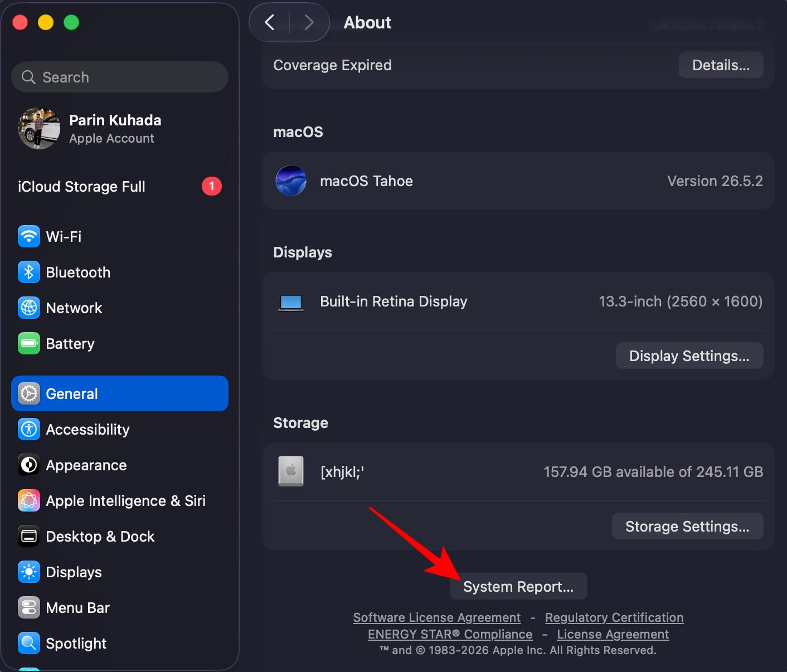The height and width of the screenshot is (672, 787).
Task: Click the Bluetooth icon in sidebar
Action: (x=29, y=272)
